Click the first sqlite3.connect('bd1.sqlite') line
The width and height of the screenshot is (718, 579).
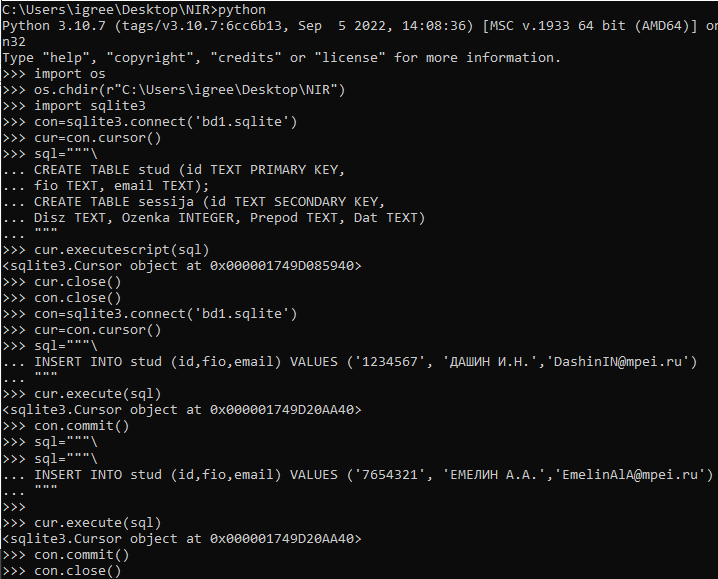(x=150, y=122)
